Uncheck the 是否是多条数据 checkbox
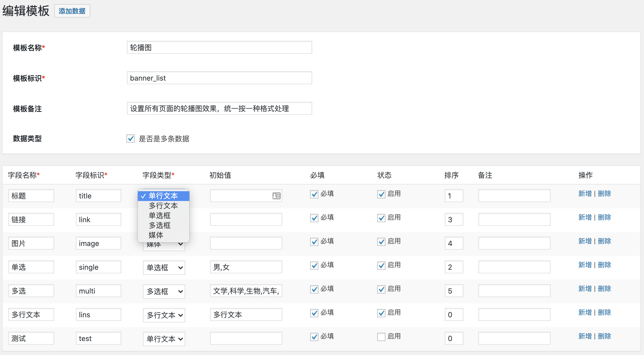 (131, 138)
